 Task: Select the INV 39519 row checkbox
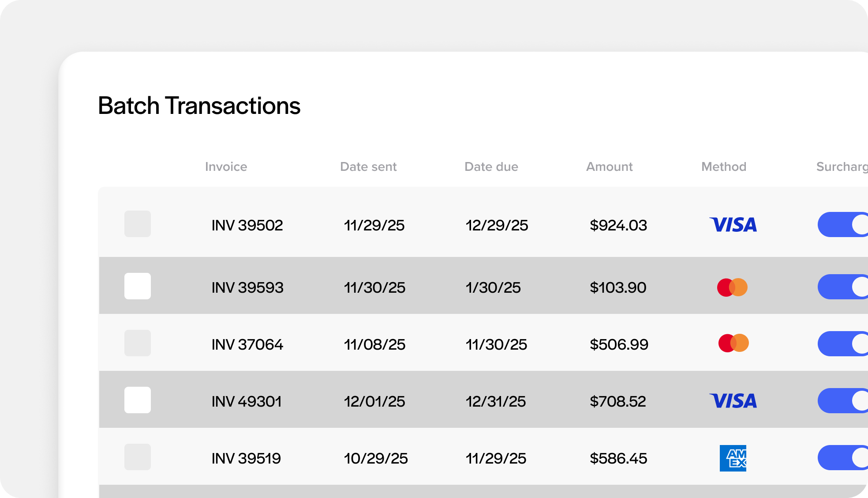coord(138,457)
